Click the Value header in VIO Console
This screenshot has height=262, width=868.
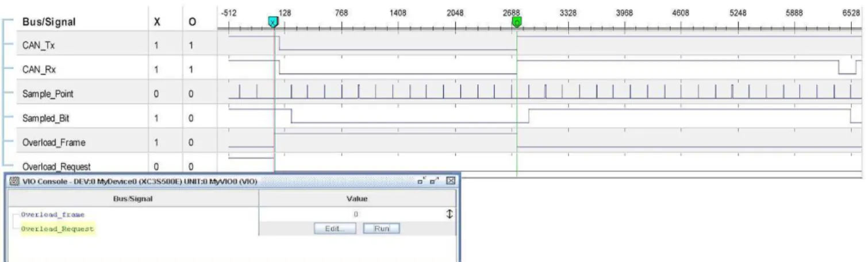pyautogui.click(x=358, y=199)
